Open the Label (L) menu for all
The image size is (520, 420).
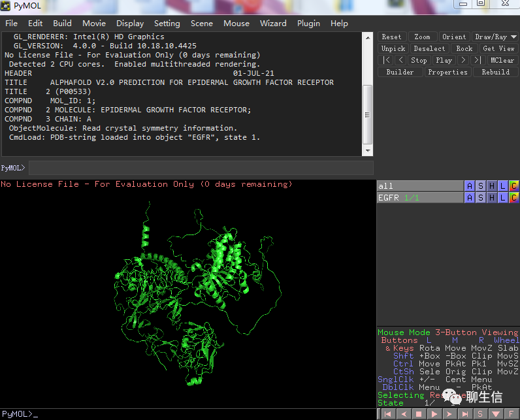(x=503, y=186)
